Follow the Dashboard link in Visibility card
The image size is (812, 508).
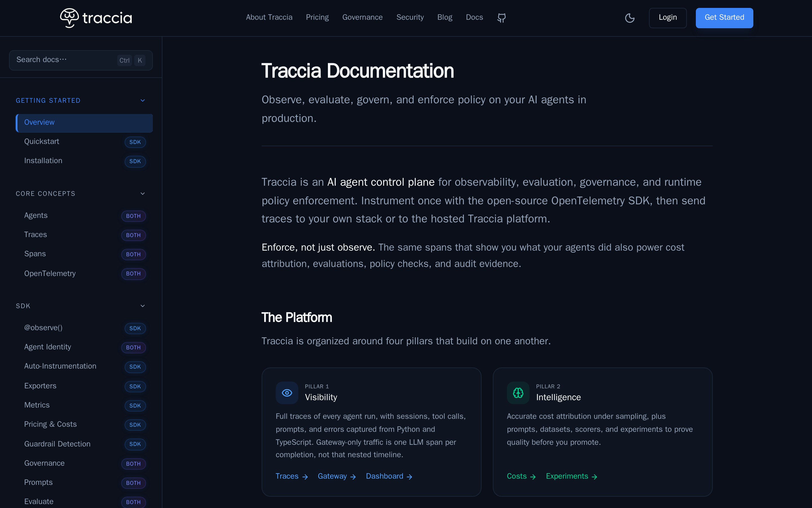pos(389,476)
